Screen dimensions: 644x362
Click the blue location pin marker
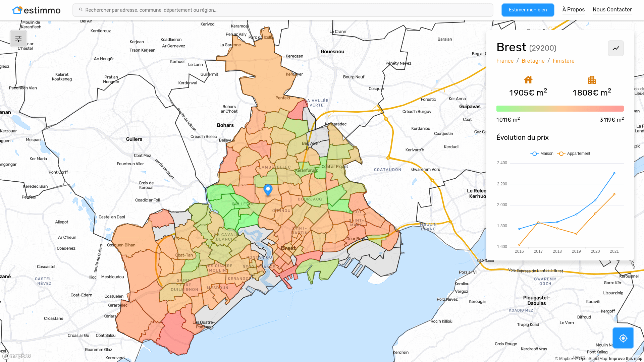point(268,189)
